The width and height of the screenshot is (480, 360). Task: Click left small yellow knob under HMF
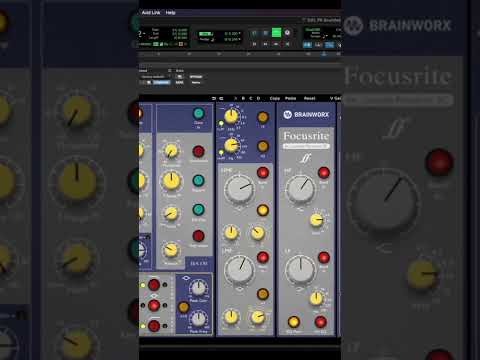pos(231,233)
